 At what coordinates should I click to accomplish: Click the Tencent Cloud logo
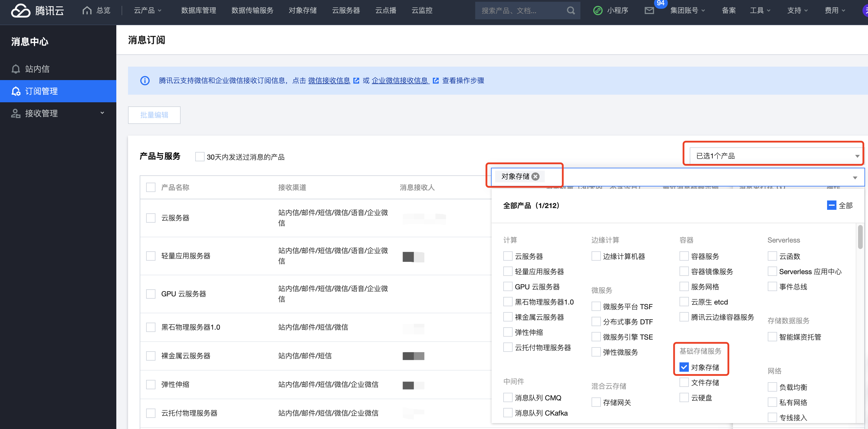[x=37, y=11]
